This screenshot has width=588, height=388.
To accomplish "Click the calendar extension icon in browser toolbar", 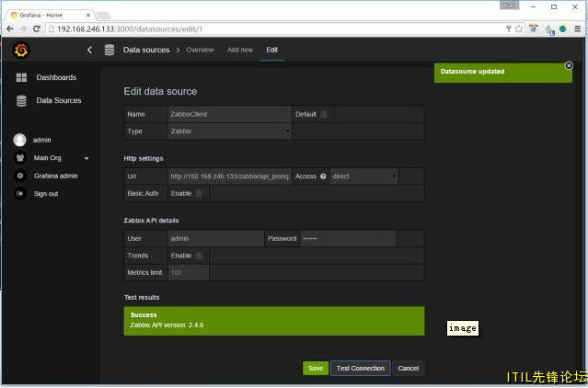I will pyautogui.click(x=534, y=29).
